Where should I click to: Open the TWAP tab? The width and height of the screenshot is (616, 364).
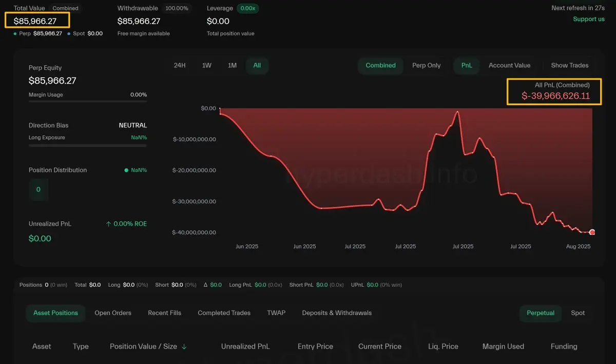click(x=276, y=313)
